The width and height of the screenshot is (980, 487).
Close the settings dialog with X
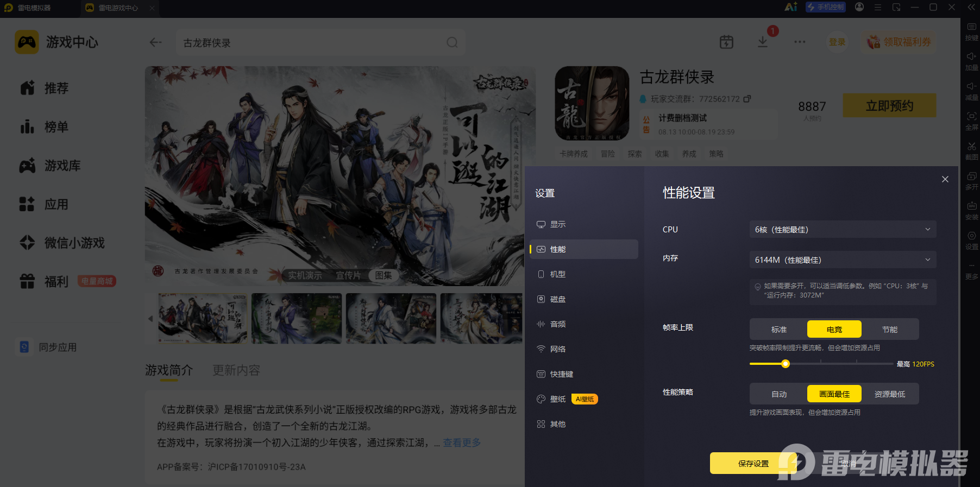(x=945, y=179)
